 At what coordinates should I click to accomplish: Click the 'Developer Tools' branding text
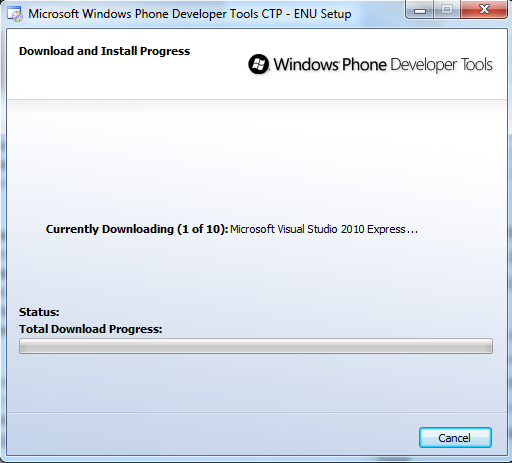[441, 65]
